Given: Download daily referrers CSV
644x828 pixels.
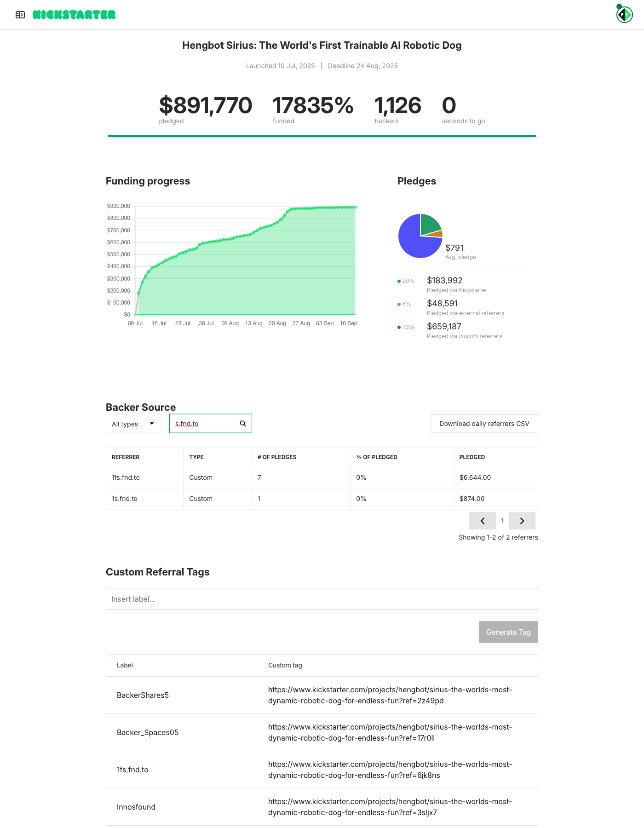Looking at the screenshot, I should tap(484, 424).
